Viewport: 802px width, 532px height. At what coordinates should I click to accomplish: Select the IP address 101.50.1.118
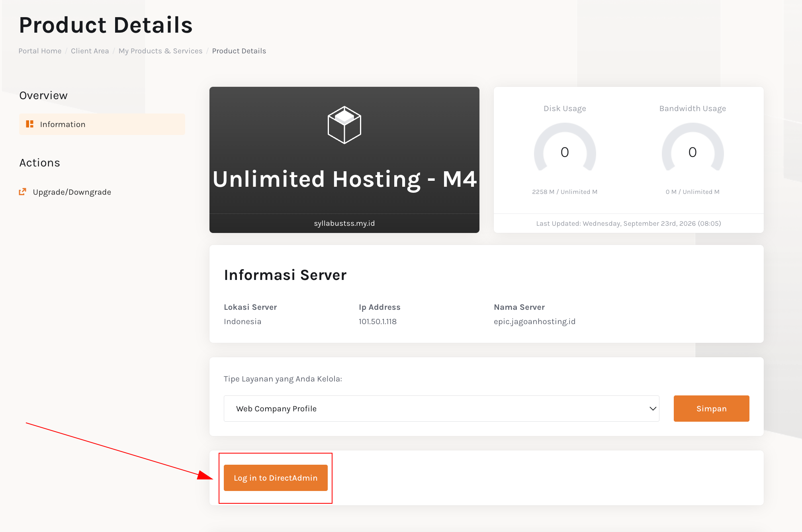[378, 321]
